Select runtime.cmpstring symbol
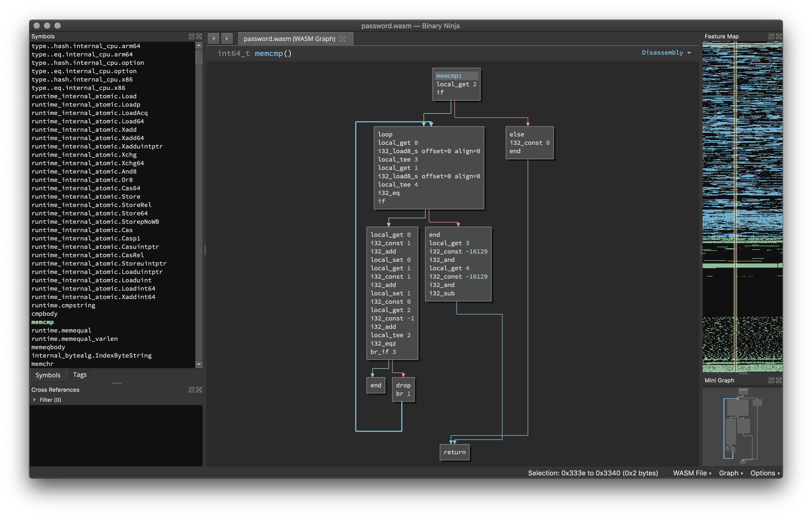This screenshot has height=517, width=812. click(x=63, y=305)
